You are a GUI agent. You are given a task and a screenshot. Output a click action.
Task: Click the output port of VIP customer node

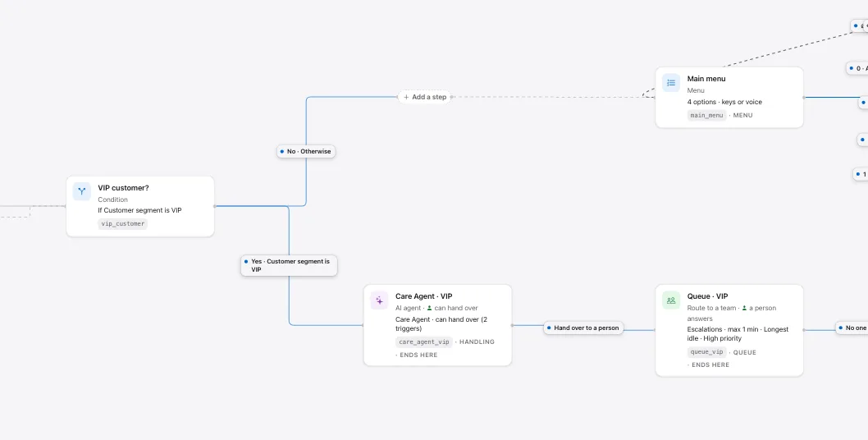[x=214, y=206]
